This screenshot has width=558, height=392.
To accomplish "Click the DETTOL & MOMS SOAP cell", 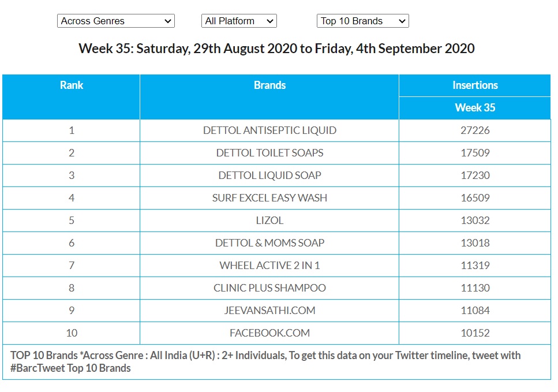I will coord(269,243).
